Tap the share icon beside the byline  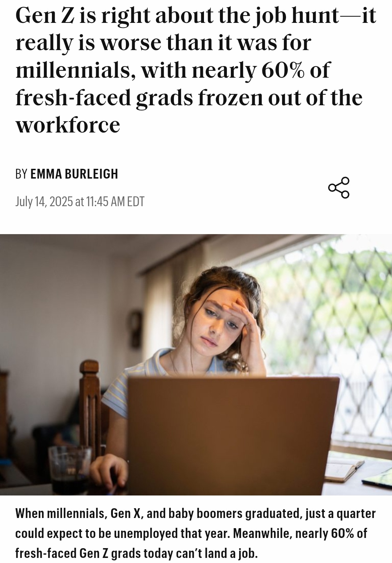(339, 188)
